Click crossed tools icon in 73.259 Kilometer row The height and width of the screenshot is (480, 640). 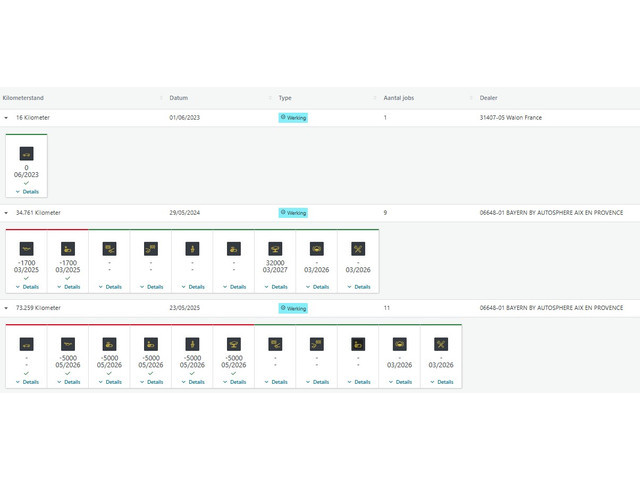(441, 344)
